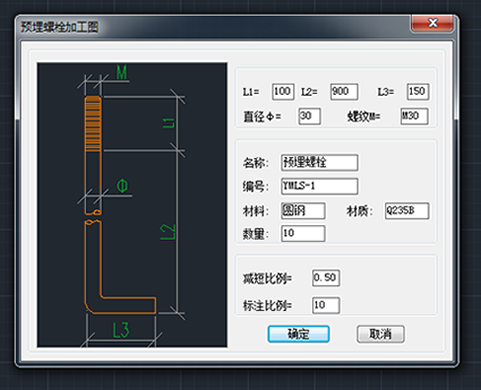Screen dimensions: 481x390
Task: Click the 材料 field showing 圆钢
Action: tap(303, 211)
